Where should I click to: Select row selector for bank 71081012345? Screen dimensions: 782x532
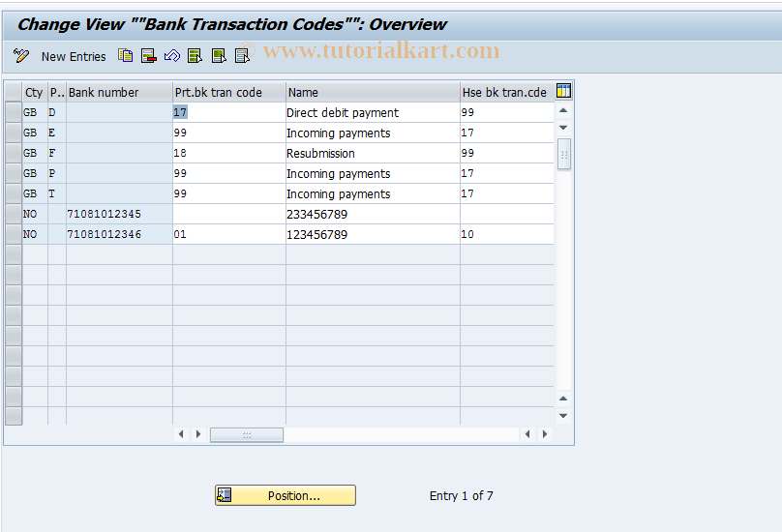pyautogui.click(x=14, y=214)
